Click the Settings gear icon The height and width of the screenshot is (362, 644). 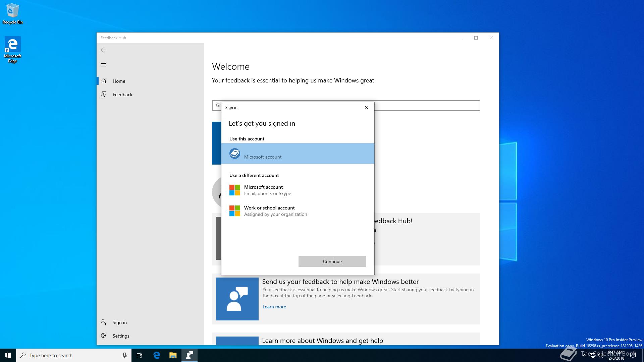pos(104,336)
